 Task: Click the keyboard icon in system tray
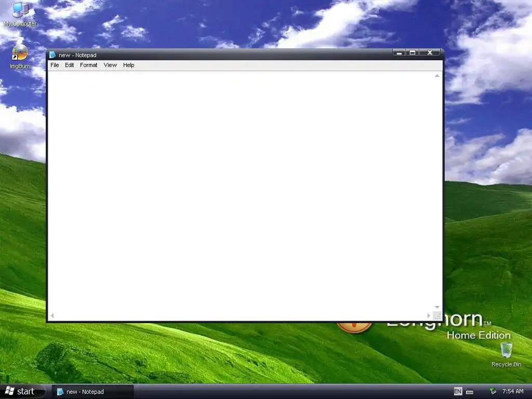[470, 392]
